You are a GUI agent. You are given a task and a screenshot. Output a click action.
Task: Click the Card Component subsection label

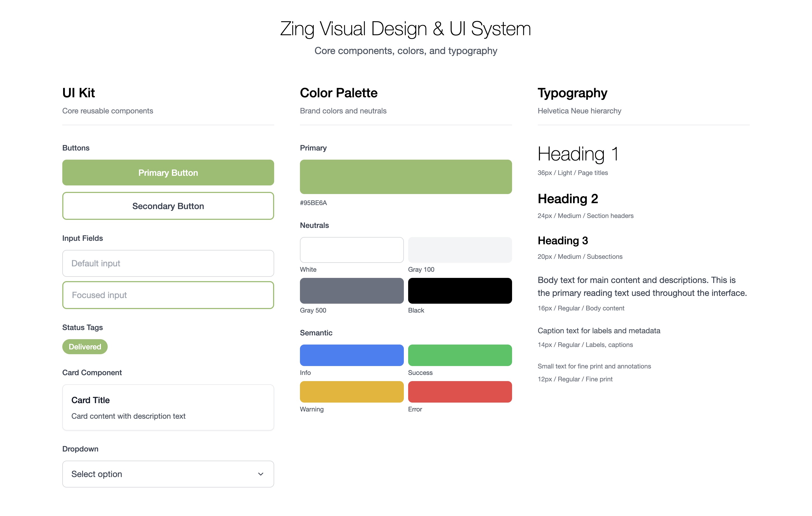click(92, 372)
